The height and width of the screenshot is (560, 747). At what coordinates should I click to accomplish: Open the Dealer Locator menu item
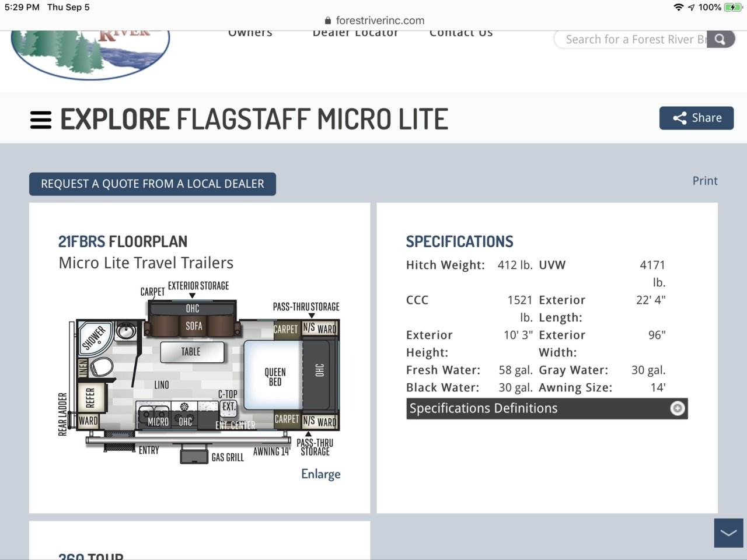click(355, 33)
